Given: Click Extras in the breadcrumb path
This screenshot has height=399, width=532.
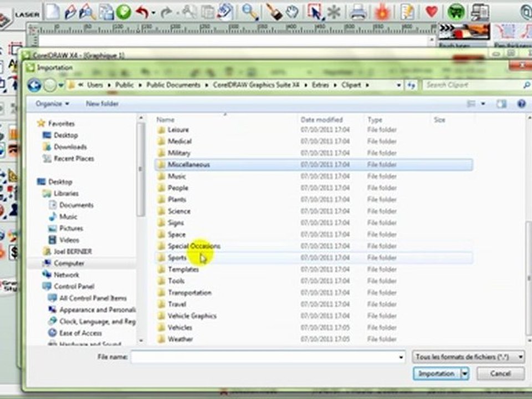Looking at the screenshot, I should [x=320, y=85].
